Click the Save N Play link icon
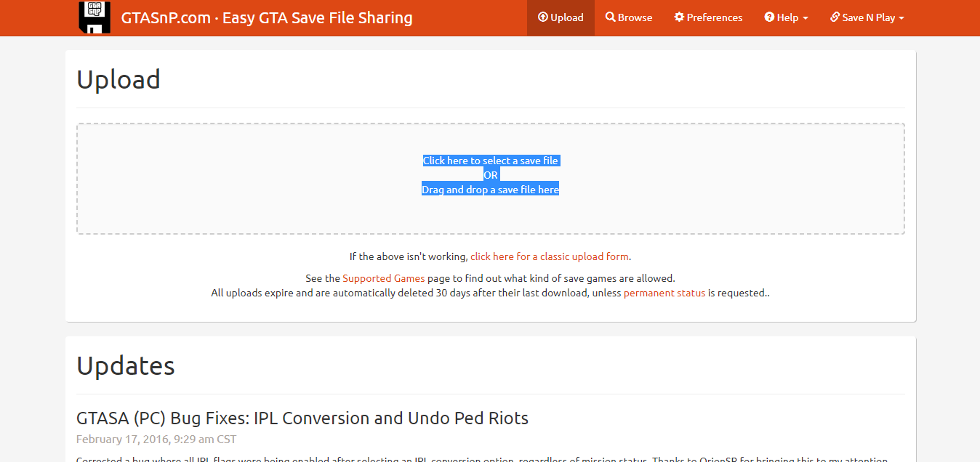980x462 pixels. point(835,17)
